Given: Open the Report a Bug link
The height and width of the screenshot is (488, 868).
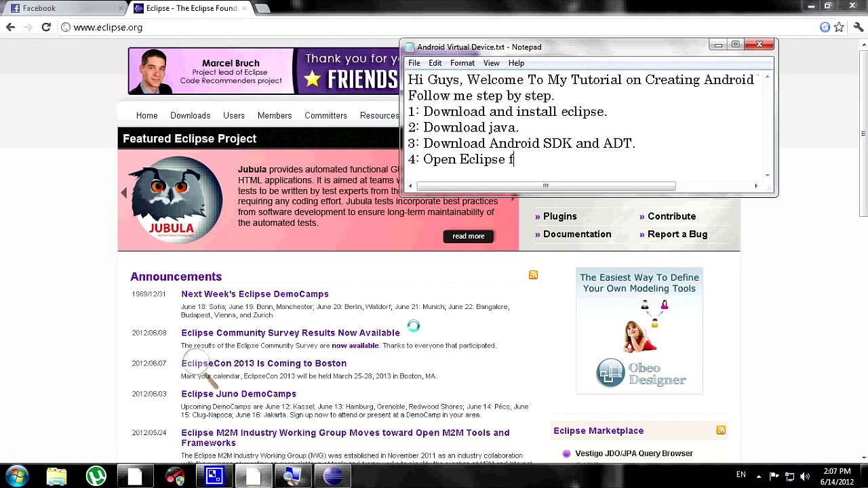Looking at the screenshot, I should coord(677,234).
